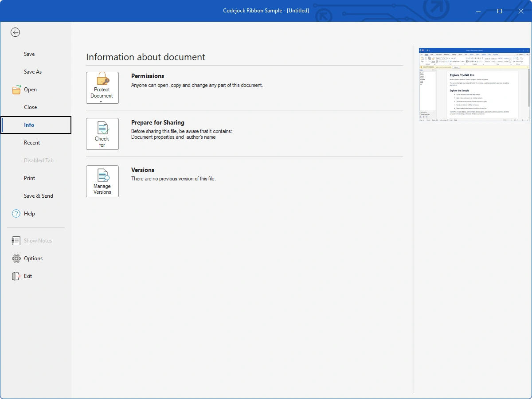Click the Permissions heading
This screenshot has width=532, height=399.
tap(148, 76)
